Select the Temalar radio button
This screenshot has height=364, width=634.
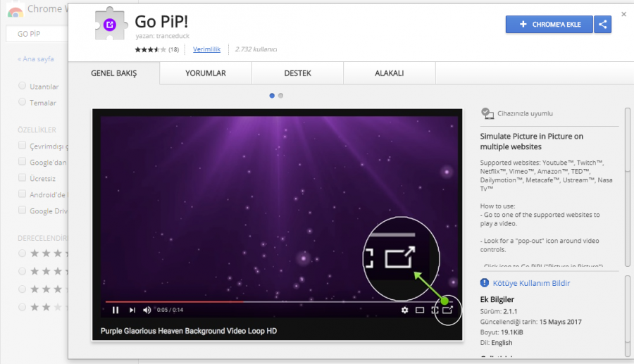pos(23,102)
